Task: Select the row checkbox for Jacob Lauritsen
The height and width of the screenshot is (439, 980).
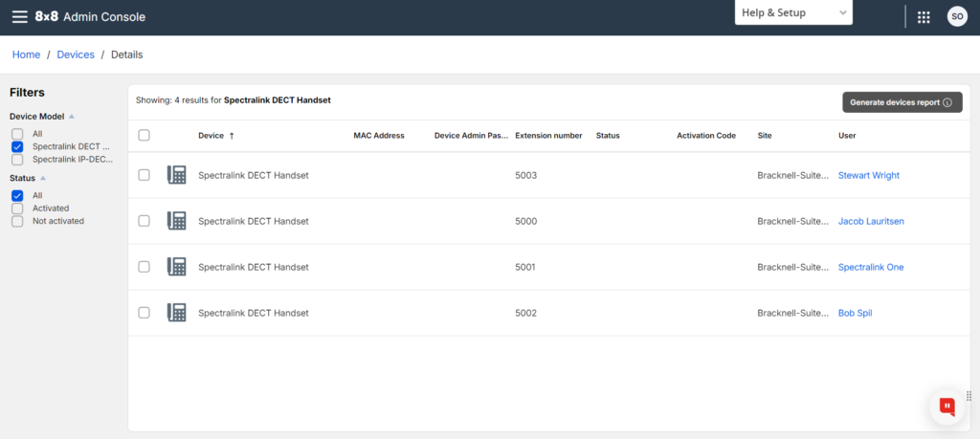Action: (144, 221)
